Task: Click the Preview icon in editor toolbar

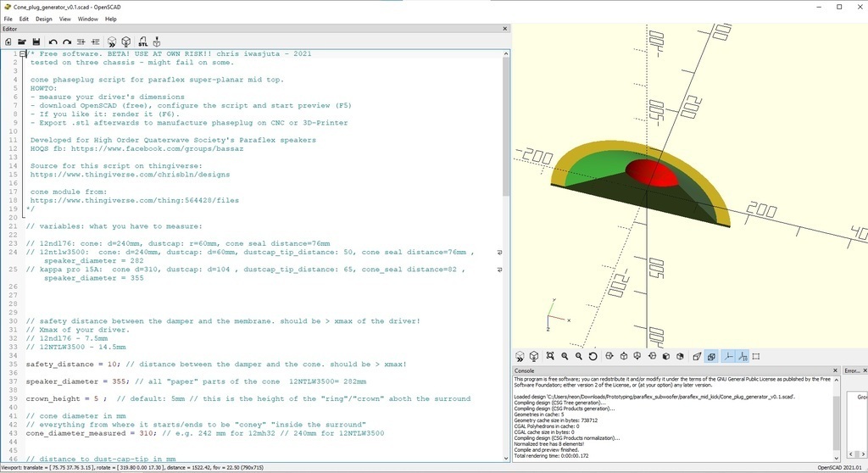Action: tap(111, 42)
